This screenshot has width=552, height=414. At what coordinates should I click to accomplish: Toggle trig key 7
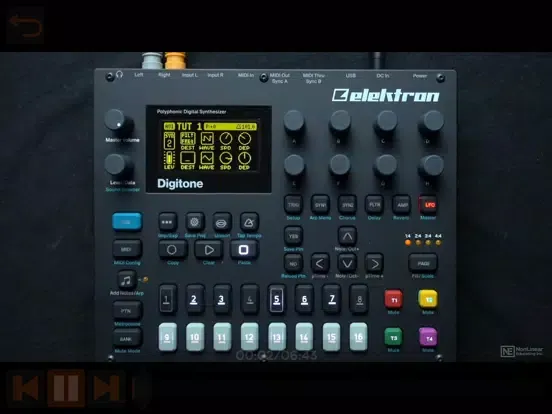click(x=332, y=300)
